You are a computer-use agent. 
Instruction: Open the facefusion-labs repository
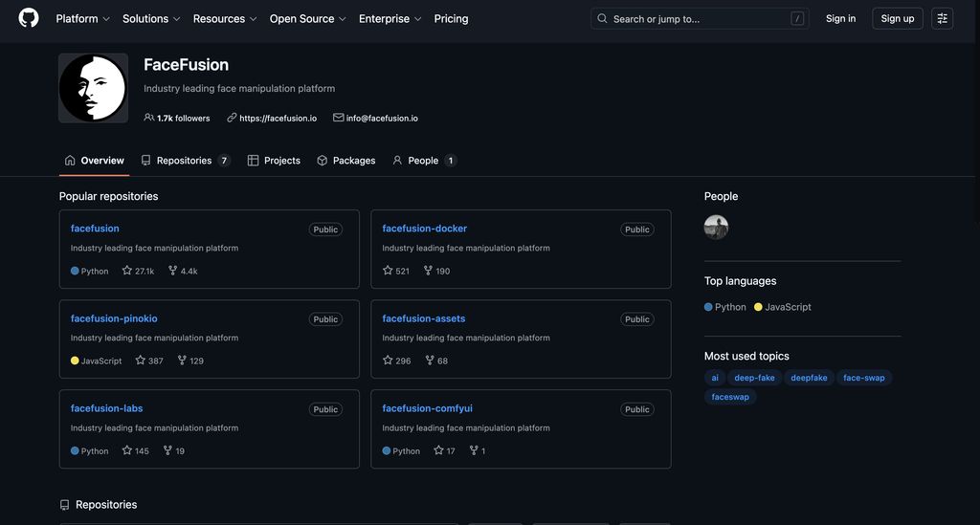107,408
